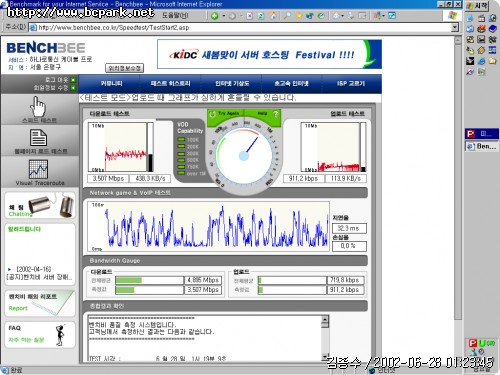This screenshot has width=500, height=375.
Task: Open the webpage load test document icon
Action: point(38,138)
